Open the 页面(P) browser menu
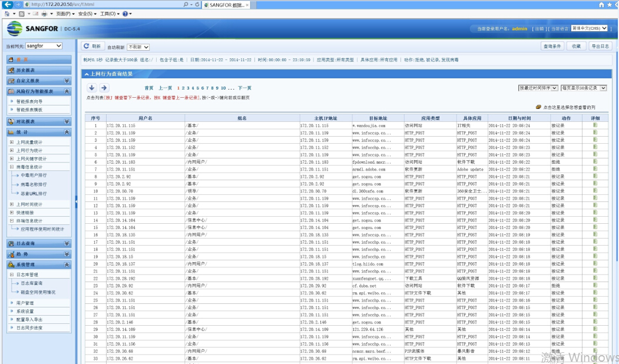Viewport: 619px width, 364px height. pyautogui.click(x=65, y=14)
